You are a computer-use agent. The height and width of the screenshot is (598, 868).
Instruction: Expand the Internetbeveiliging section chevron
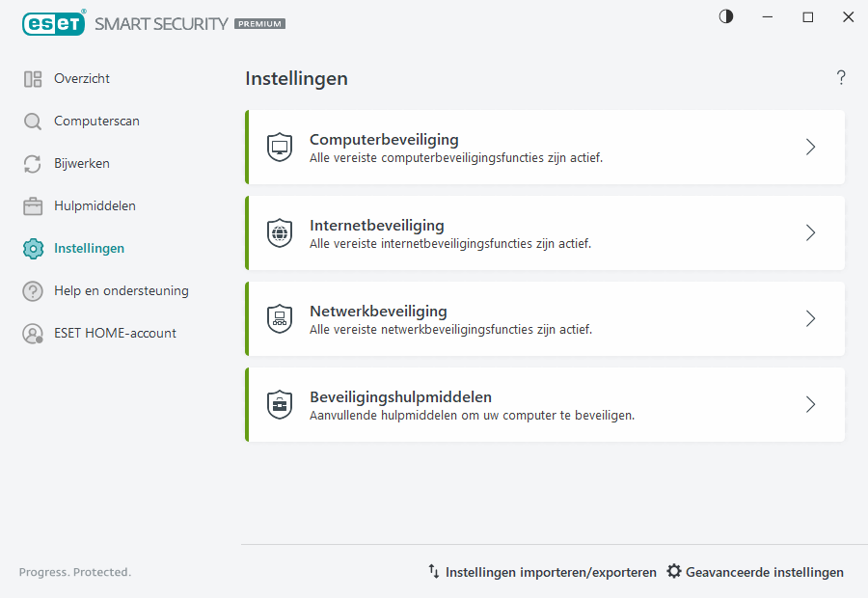click(x=810, y=232)
